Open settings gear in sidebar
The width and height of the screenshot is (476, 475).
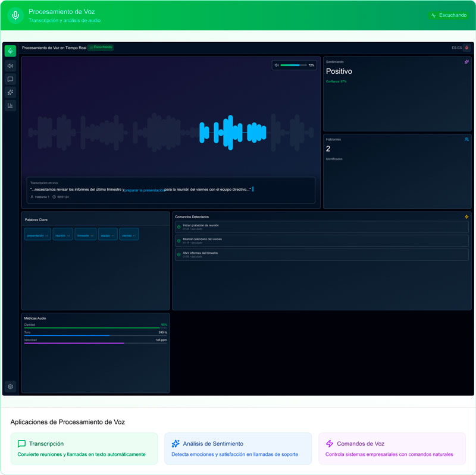(10, 386)
